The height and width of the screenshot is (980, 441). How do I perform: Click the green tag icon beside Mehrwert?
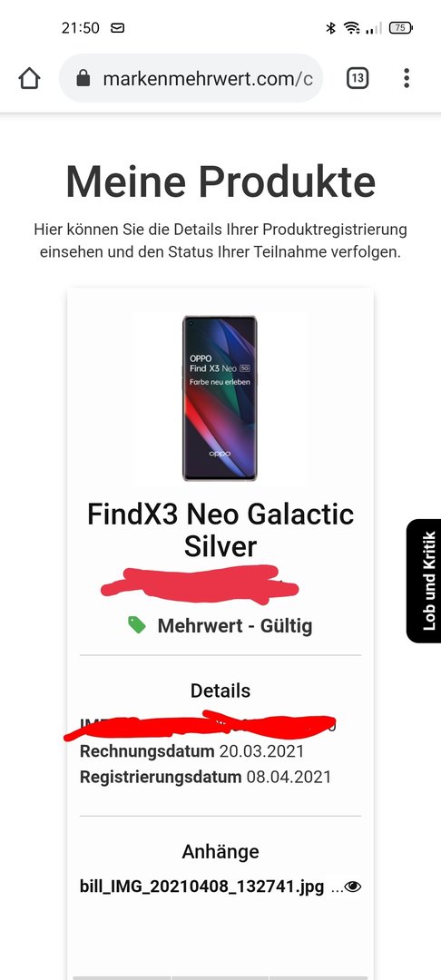click(137, 624)
